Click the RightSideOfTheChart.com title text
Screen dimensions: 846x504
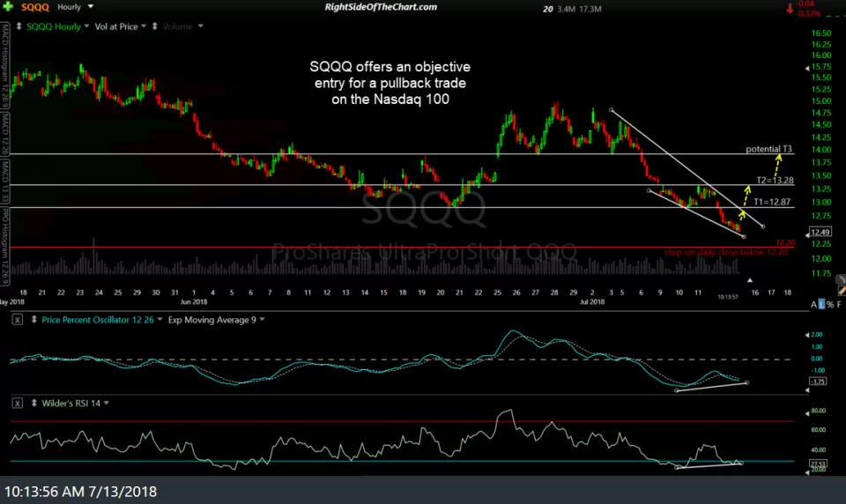click(x=381, y=7)
